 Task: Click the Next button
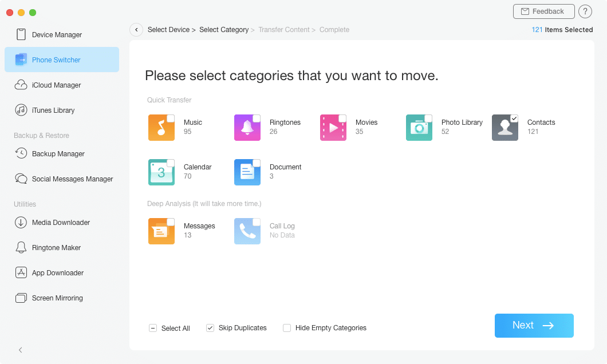(x=534, y=326)
